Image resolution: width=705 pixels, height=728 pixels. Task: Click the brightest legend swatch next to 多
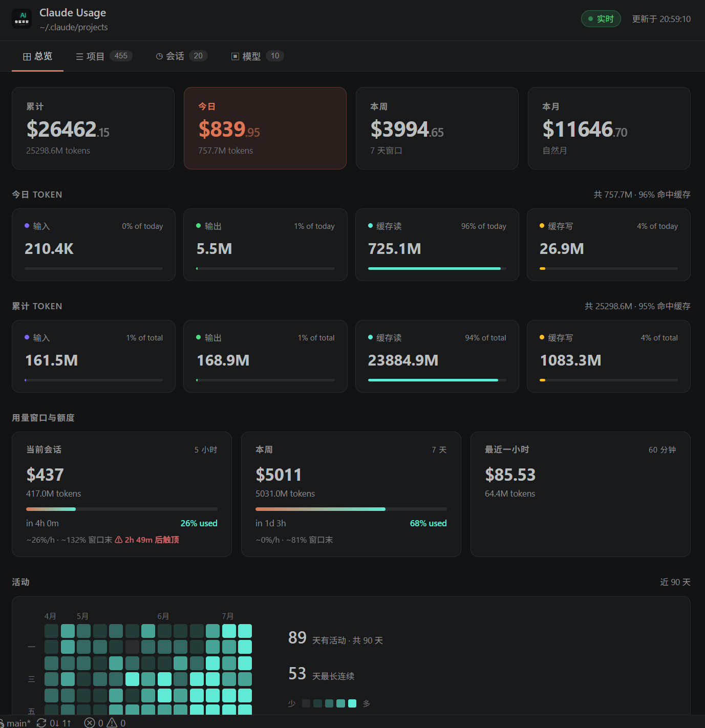[352, 703]
